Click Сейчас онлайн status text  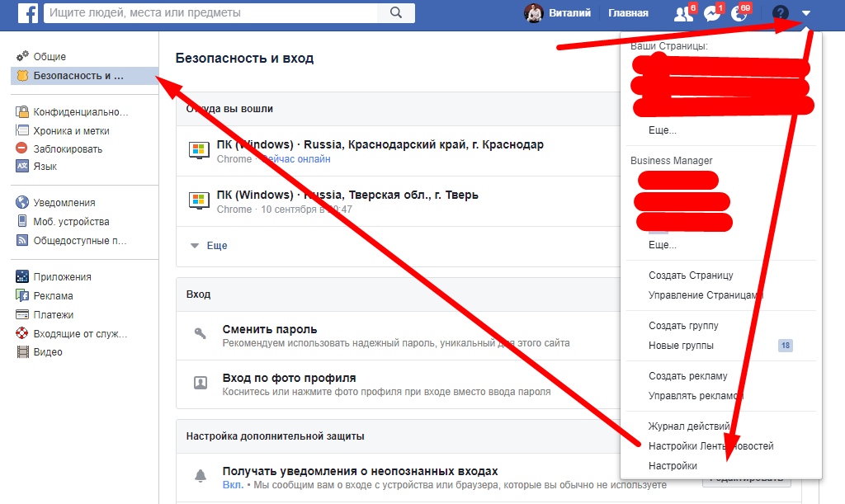pyautogui.click(x=297, y=159)
